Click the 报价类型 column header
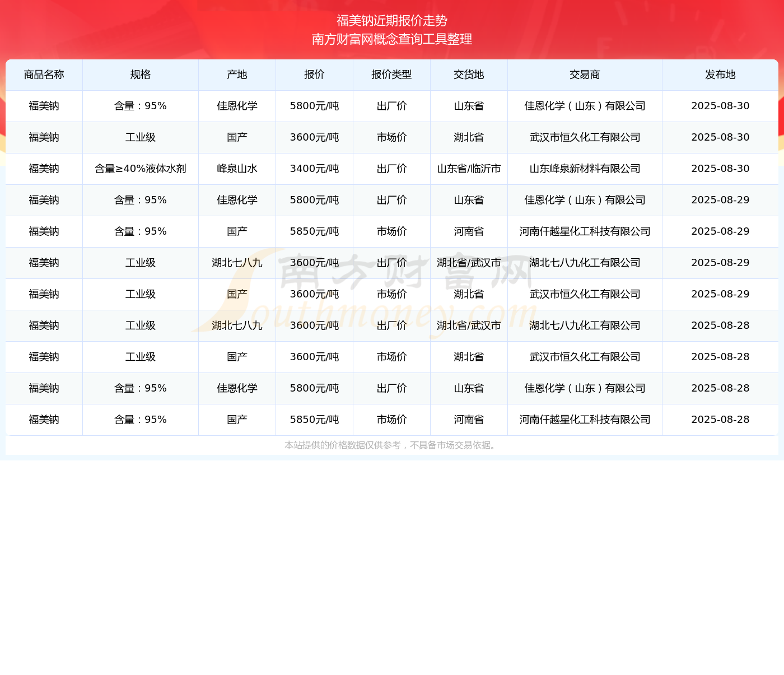This screenshot has height=675, width=784. click(x=391, y=75)
